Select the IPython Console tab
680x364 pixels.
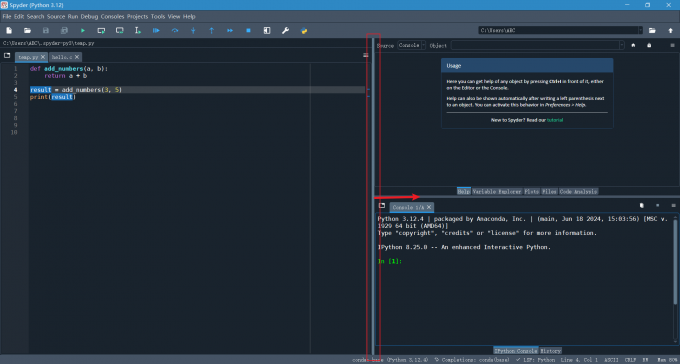516,351
